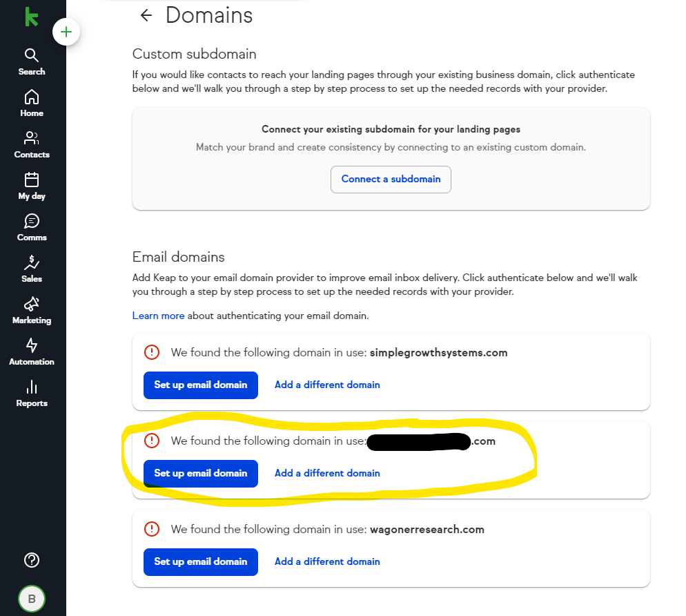Open Automation lightning section
686x616 pixels.
coord(32,352)
